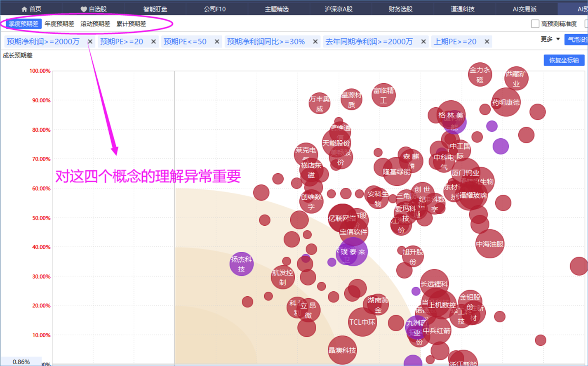The image size is (588, 366).
Task: Select the 星源材质 bubble
Action: [351, 100]
